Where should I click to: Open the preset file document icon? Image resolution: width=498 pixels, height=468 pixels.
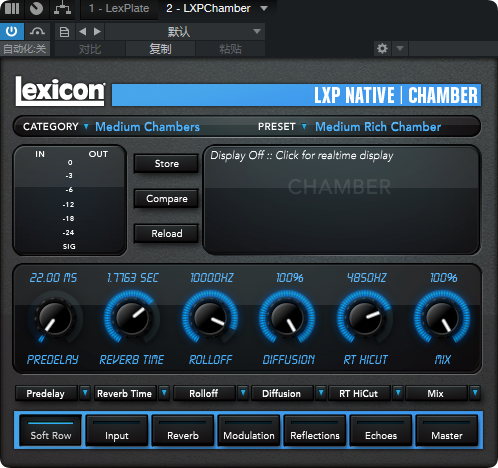pyautogui.click(x=64, y=32)
